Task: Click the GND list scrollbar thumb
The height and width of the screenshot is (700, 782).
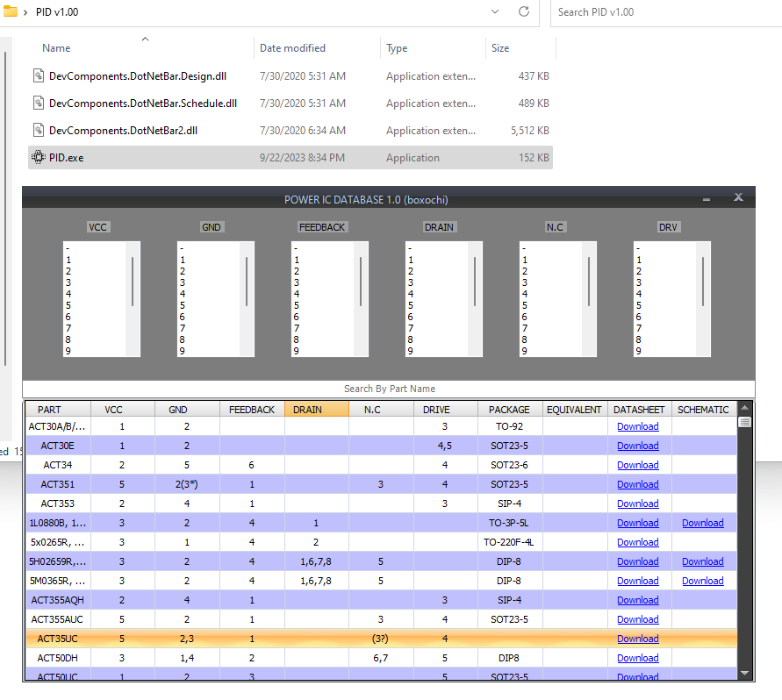Action: pos(247,282)
